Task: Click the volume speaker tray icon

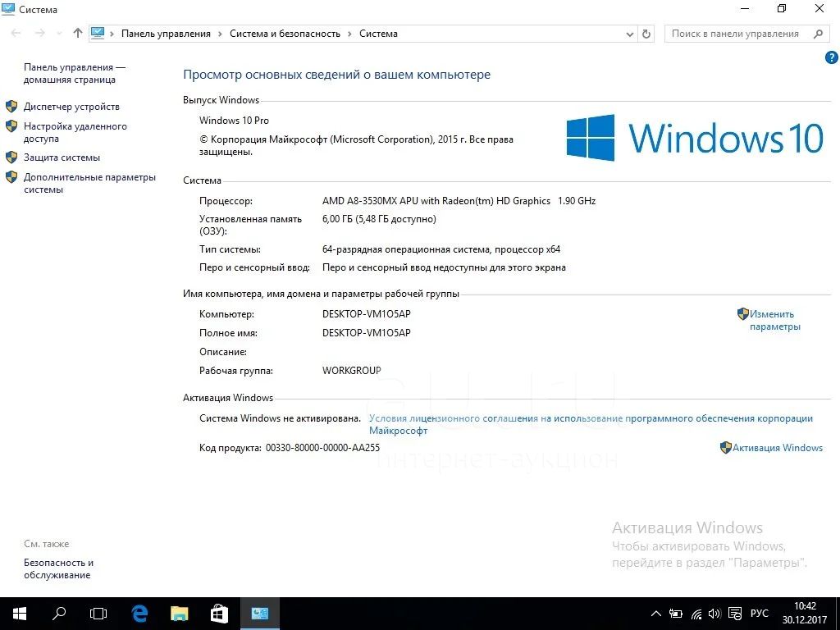Action: 714,614
